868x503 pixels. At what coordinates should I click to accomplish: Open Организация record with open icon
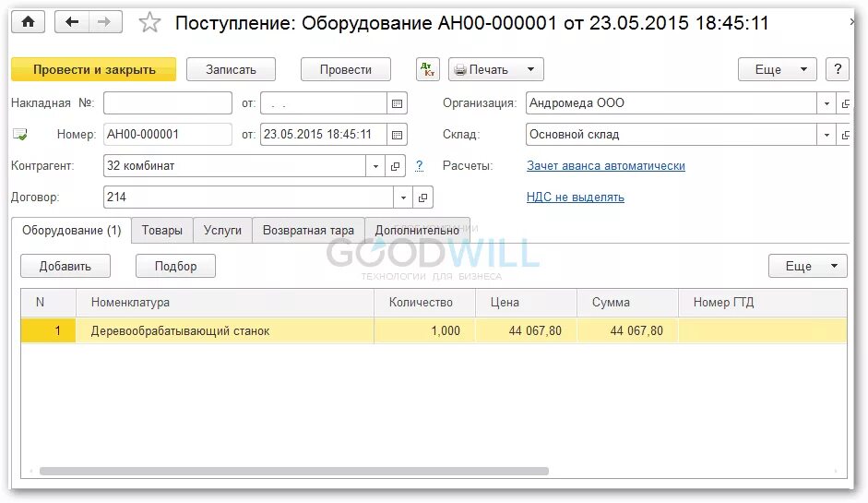(x=845, y=103)
